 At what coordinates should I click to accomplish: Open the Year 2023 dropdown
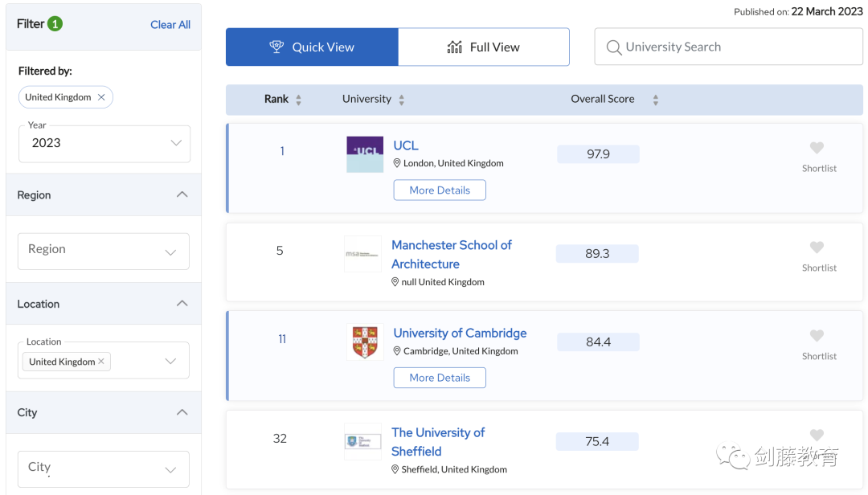click(104, 143)
